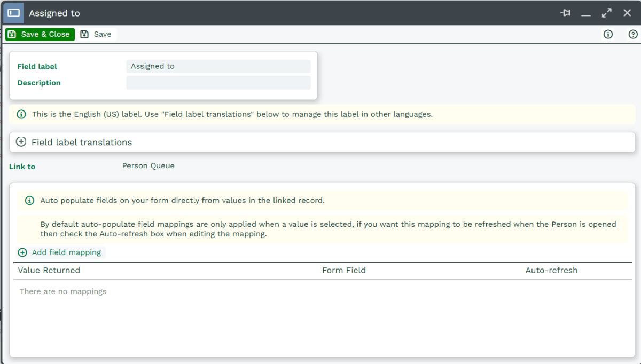Pin the window with the pin icon

point(566,13)
